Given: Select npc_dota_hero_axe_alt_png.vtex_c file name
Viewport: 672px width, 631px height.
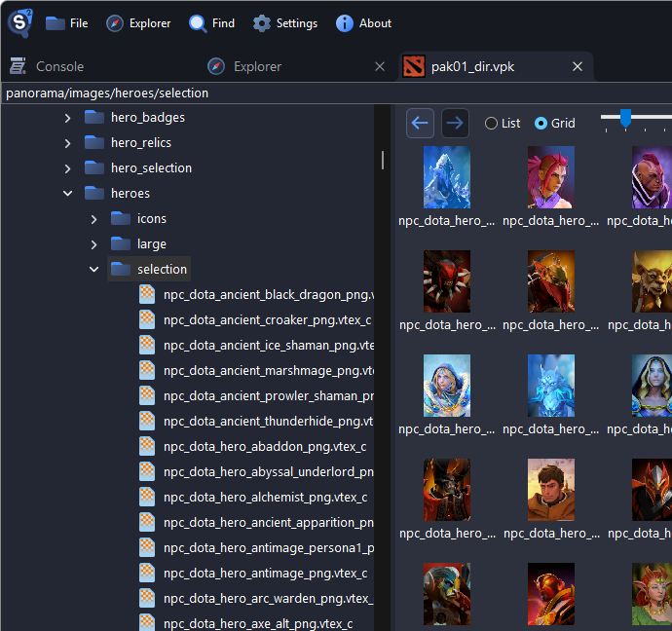Looking at the screenshot, I should click(x=258, y=624).
